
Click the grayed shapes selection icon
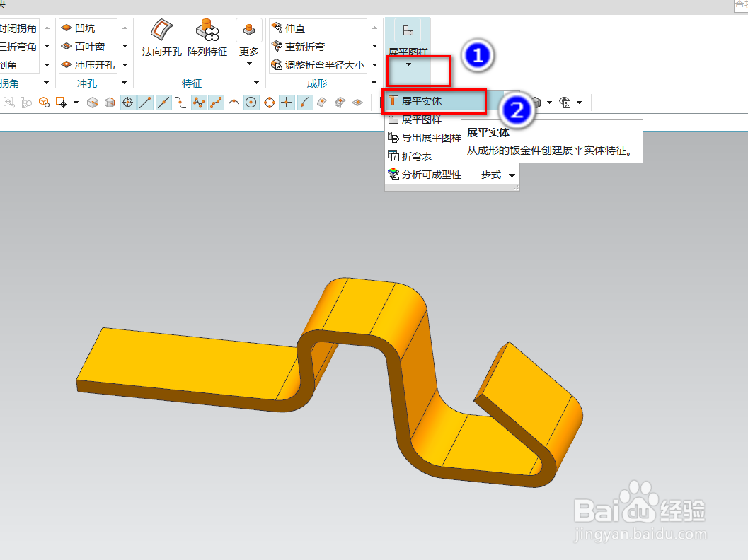pos(26,103)
